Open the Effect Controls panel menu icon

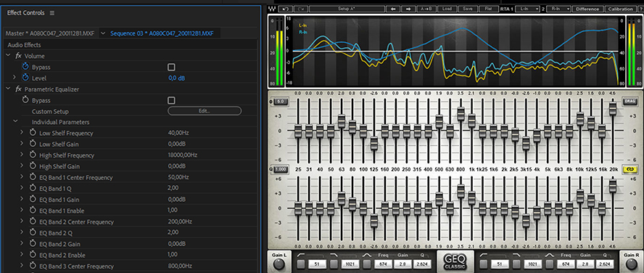click(x=51, y=13)
